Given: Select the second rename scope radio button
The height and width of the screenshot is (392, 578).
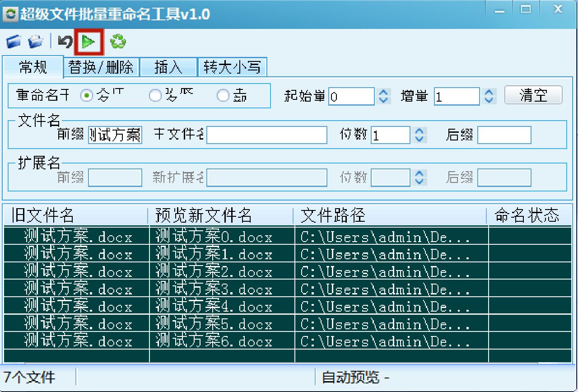Looking at the screenshot, I should click(x=155, y=95).
